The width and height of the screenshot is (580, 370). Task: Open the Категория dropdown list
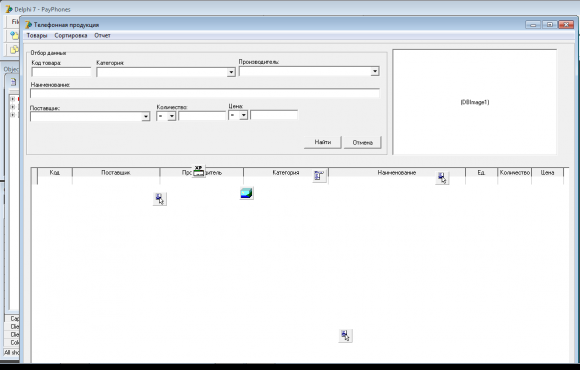pos(231,72)
